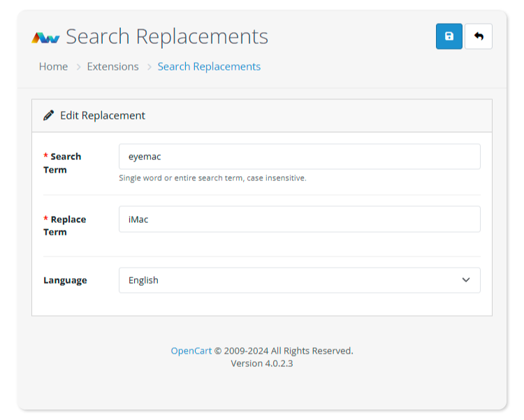Click the Edit Replacement panel heading
Image resolution: width=524 pixels, height=420 pixels.
[103, 115]
